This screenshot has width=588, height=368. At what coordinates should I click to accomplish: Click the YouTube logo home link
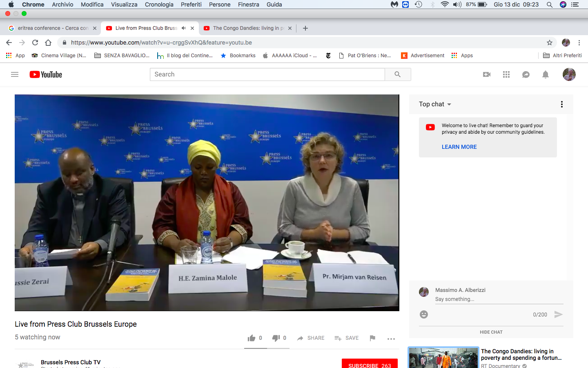[46, 74]
